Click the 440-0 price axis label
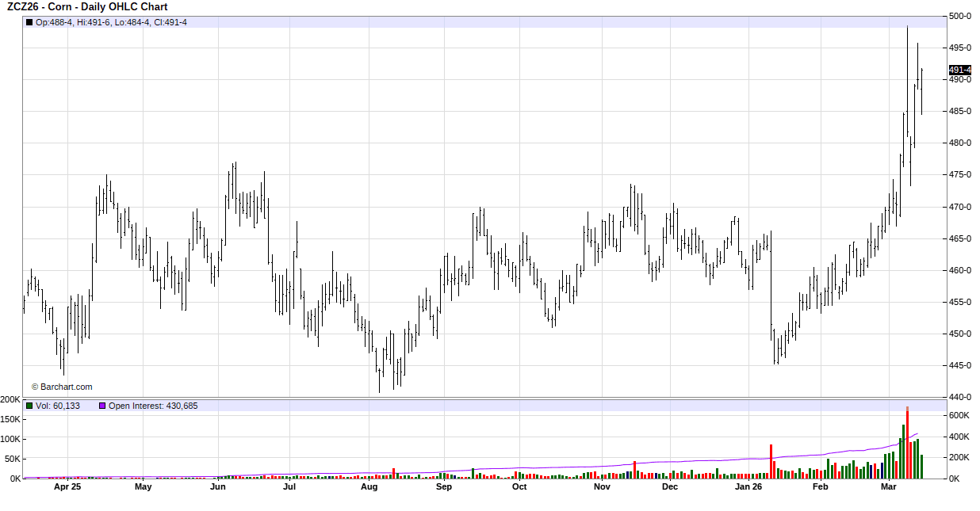Viewport: 980px width, 511px height. tap(960, 397)
